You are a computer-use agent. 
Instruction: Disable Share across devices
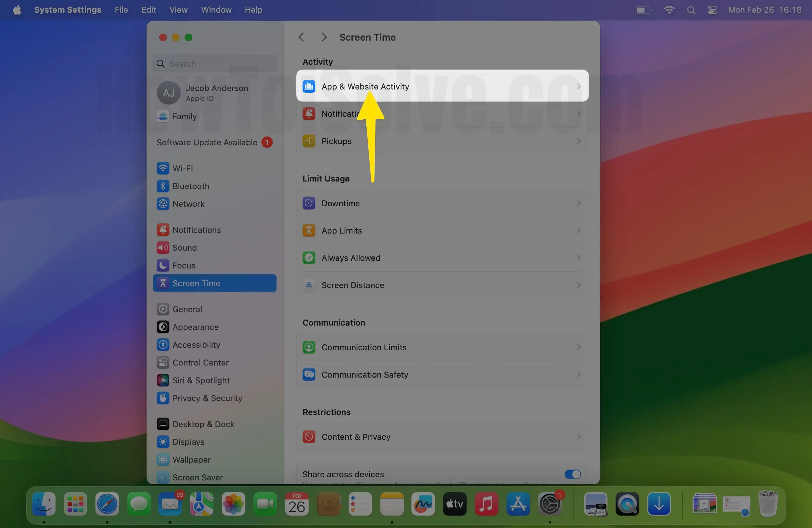click(572, 474)
